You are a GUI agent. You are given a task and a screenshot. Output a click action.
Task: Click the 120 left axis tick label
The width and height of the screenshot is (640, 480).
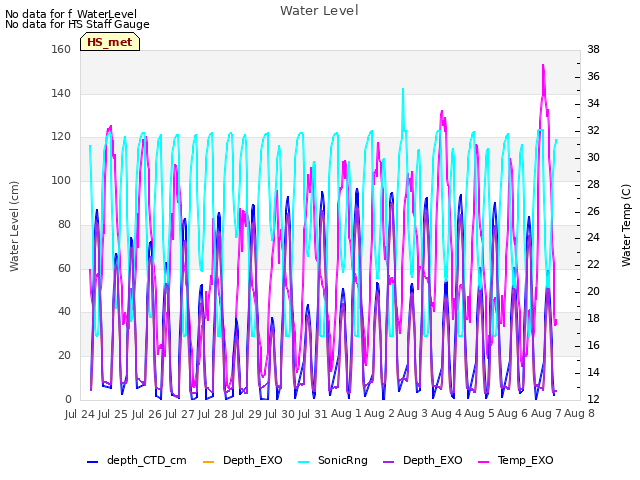[61, 137]
